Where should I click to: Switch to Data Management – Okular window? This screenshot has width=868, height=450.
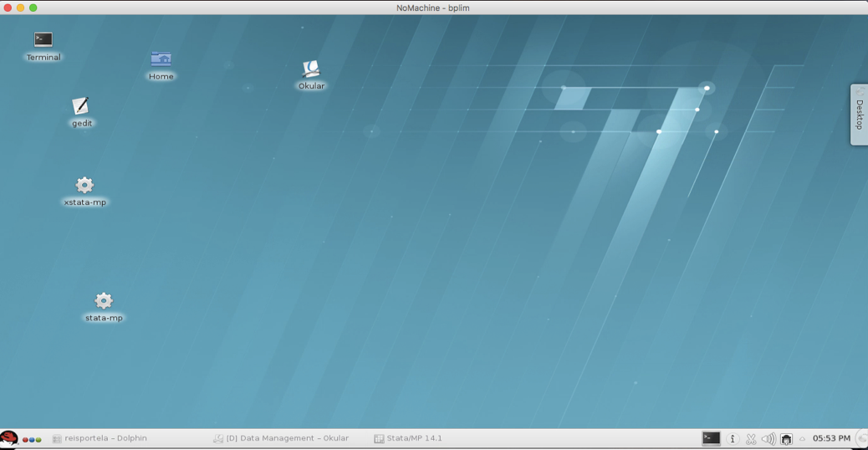tap(281, 438)
